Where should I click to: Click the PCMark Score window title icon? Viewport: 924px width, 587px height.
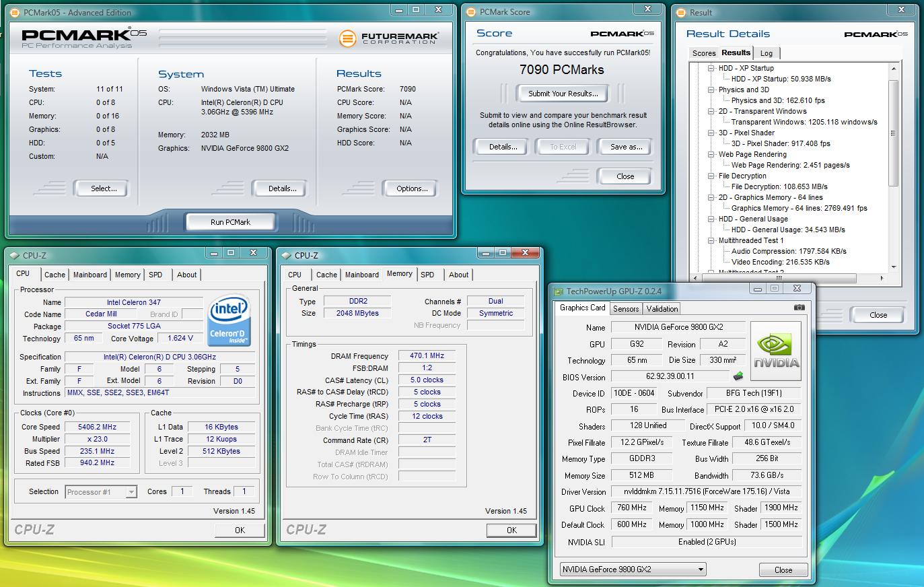[471, 12]
